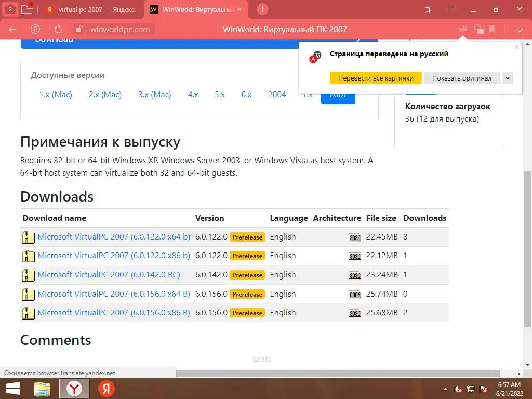Click the 25.74MB file size cell
Viewport: 532px width, 399px height.
[x=382, y=294]
